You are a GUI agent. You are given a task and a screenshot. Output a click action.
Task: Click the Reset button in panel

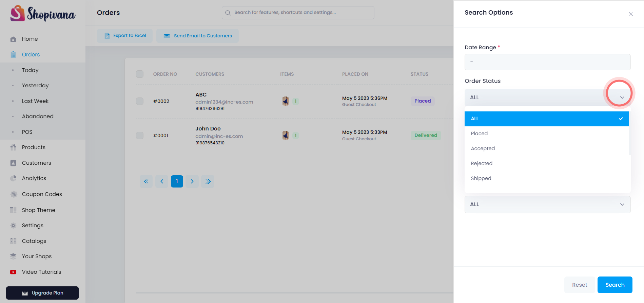580,285
